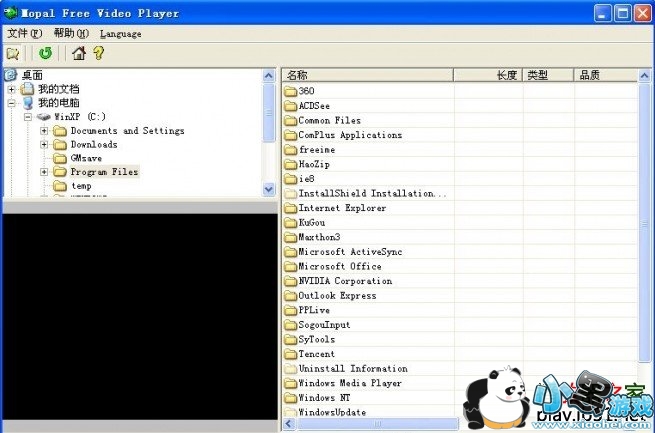Expand the Documents and Settings node
655x433 pixels.
(44, 131)
